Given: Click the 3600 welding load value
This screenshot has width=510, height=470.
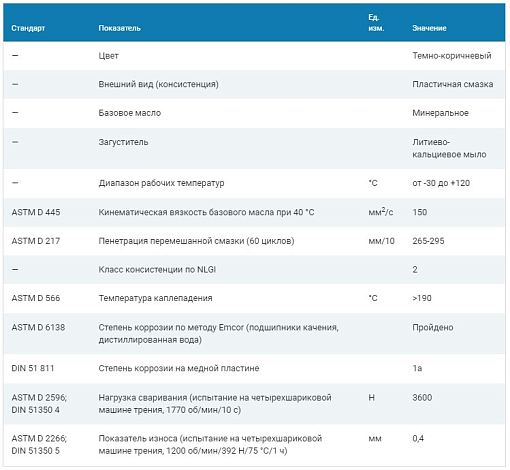Looking at the screenshot, I should pyautogui.click(x=422, y=398).
